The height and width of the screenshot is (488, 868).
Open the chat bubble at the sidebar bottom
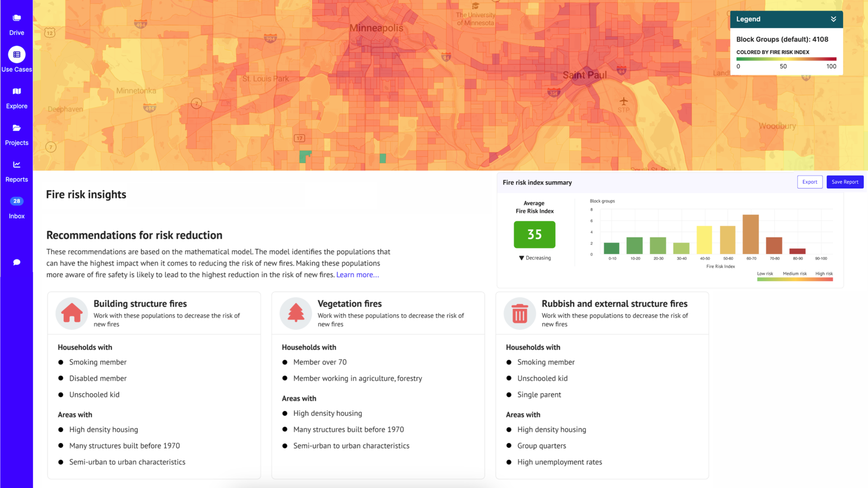16,262
